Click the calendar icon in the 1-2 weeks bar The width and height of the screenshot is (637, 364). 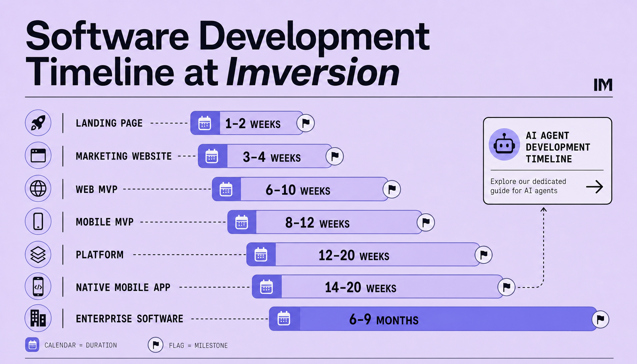point(205,123)
